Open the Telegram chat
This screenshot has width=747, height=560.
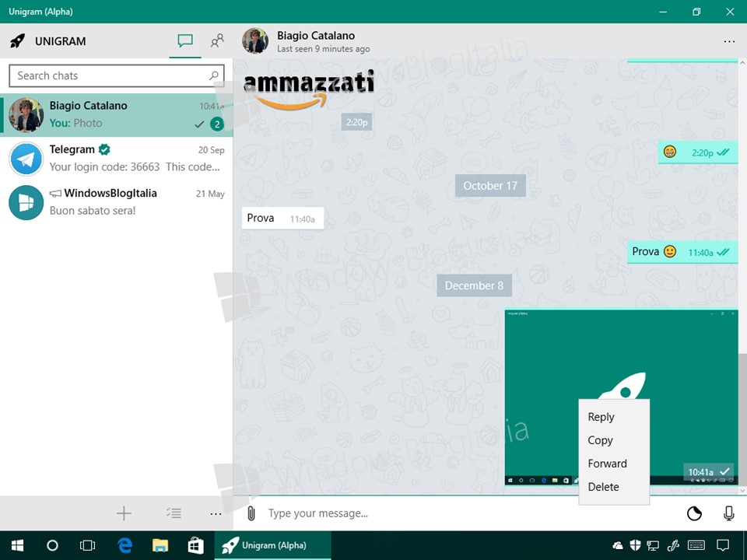click(x=116, y=159)
